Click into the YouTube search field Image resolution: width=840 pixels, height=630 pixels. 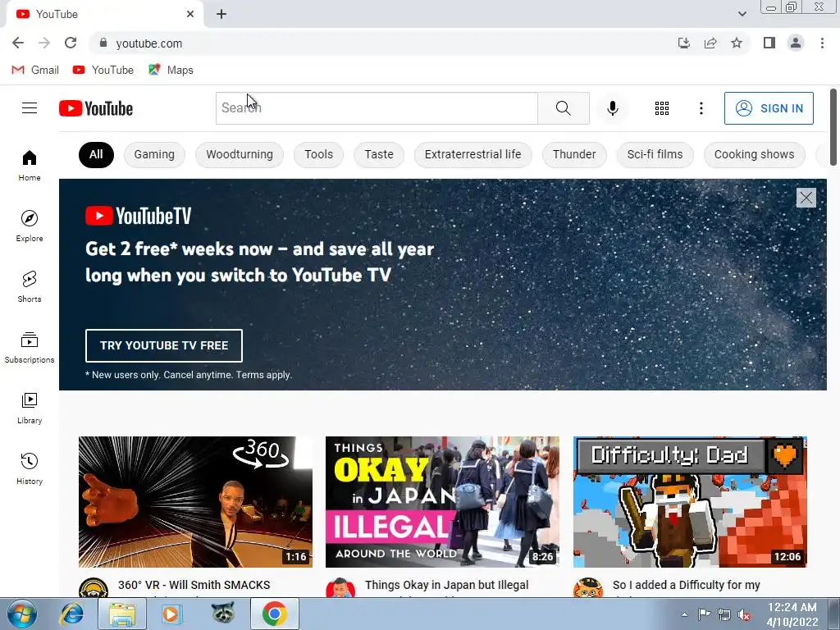pyautogui.click(x=377, y=108)
